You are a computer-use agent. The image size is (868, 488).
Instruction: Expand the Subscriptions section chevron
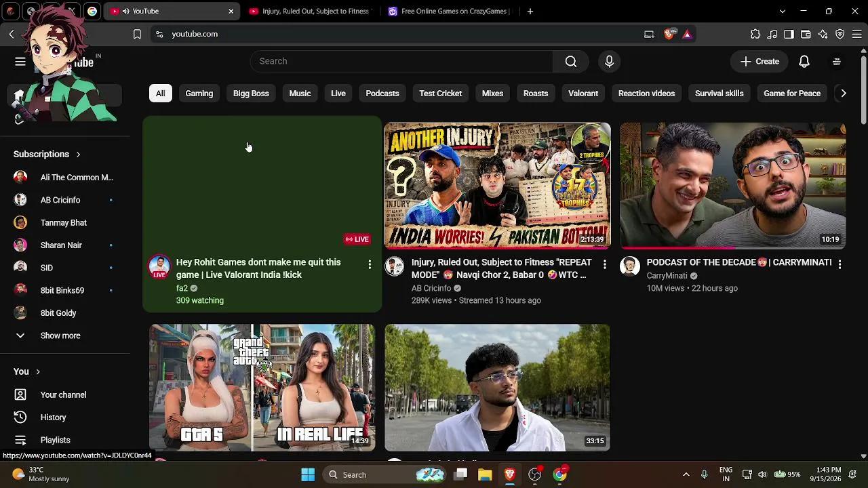pos(78,155)
